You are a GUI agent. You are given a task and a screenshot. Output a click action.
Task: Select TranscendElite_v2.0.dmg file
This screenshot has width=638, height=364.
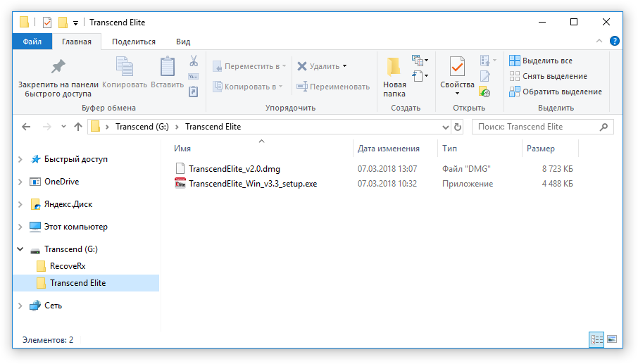(234, 169)
